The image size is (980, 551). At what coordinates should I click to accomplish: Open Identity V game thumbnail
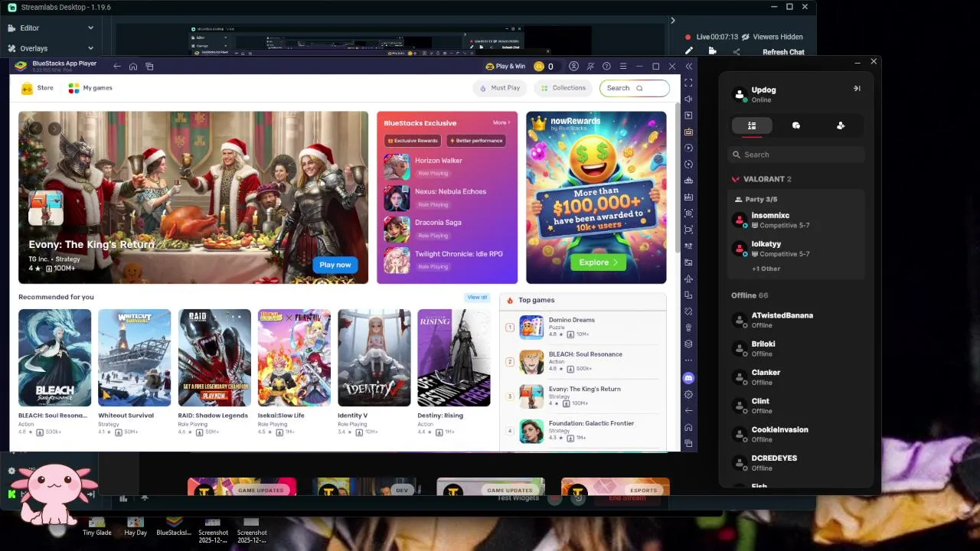click(x=374, y=357)
